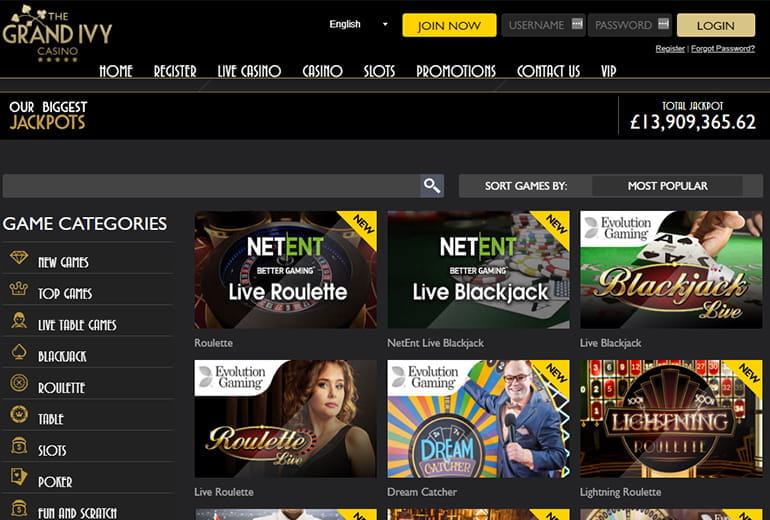Select the Roulette category

point(61,388)
